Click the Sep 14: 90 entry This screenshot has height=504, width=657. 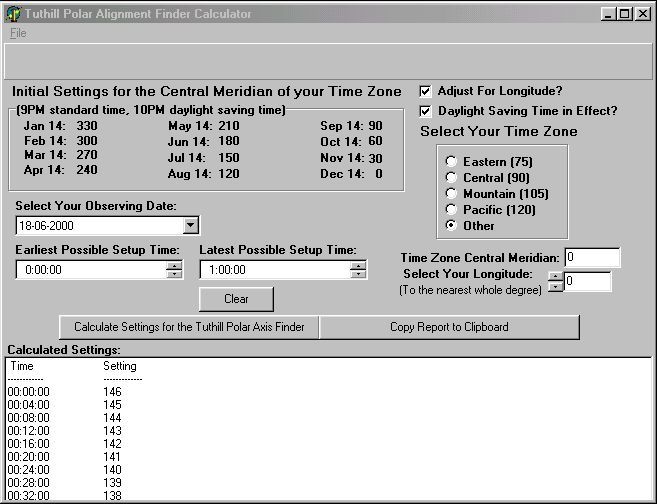pyautogui.click(x=352, y=126)
